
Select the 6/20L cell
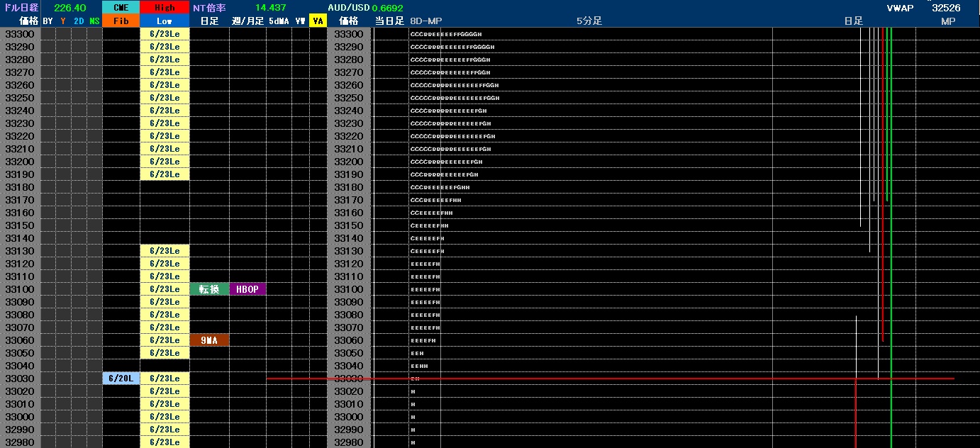click(121, 379)
